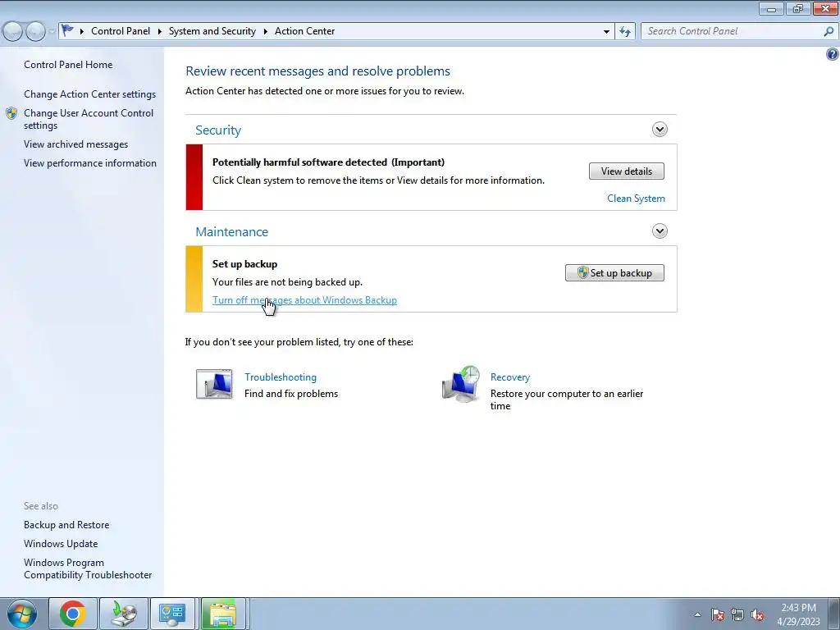Expand arrow after Control Panel breadcrumb
840x630 pixels.
coord(160,32)
